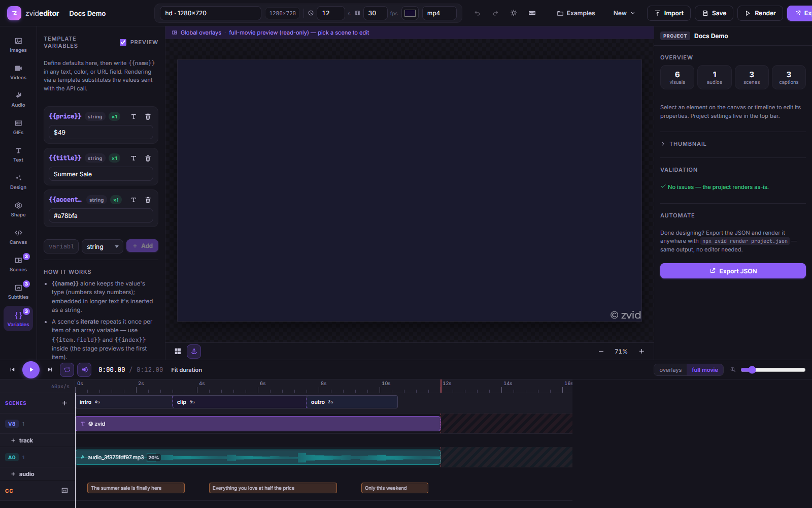Viewport: 812px width, 508px height.
Task: Open the background color swatch in top bar
Action: [x=410, y=13]
